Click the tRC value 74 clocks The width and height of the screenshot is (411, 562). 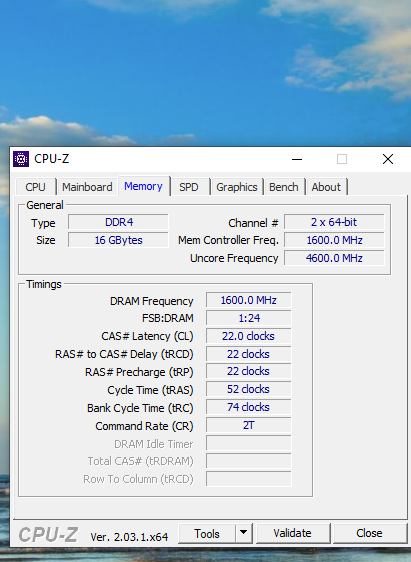(249, 407)
